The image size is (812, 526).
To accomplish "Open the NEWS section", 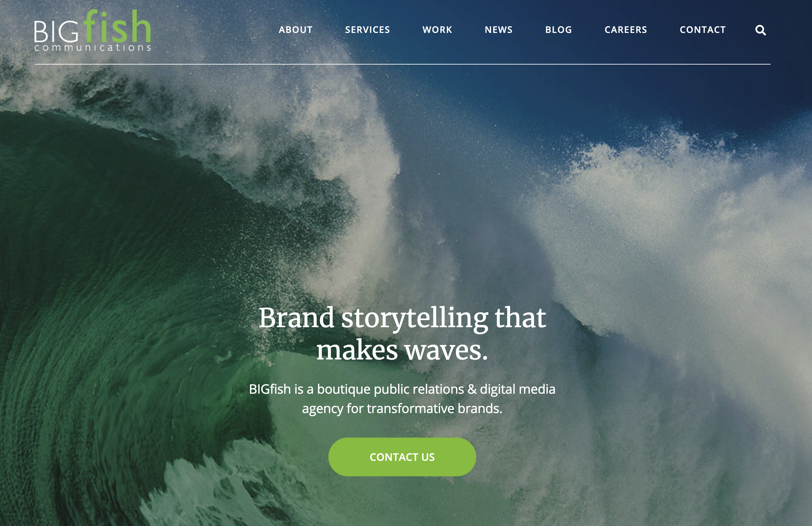I will 499,30.
